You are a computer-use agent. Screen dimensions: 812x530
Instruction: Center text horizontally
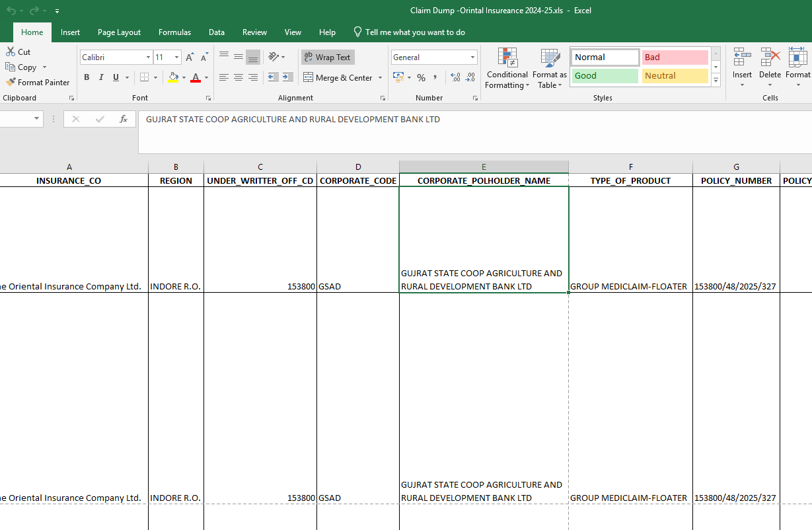(x=239, y=77)
